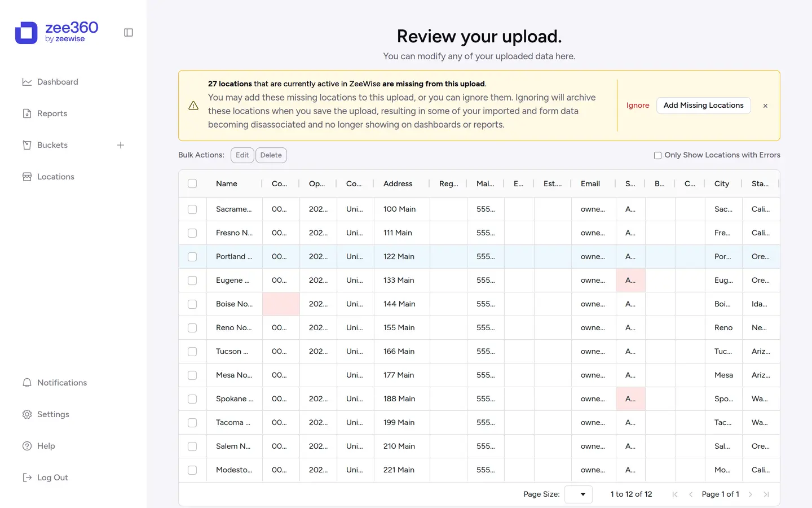Image resolution: width=812 pixels, height=508 pixels.
Task: Select the Fresno row checkbox
Action: click(192, 233)
